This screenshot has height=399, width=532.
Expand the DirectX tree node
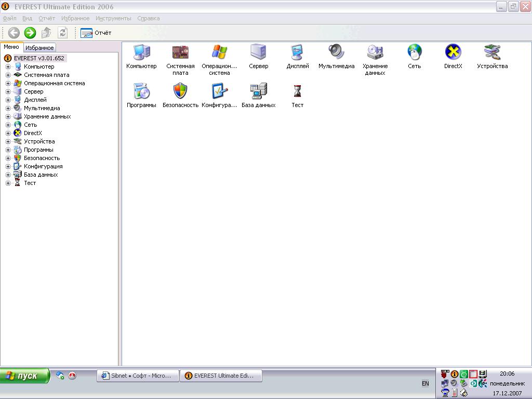coord(8,133)
